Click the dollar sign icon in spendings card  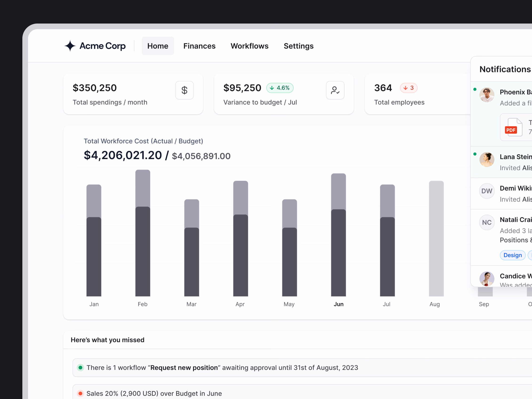pyautogui.click(x=184, y=90)
